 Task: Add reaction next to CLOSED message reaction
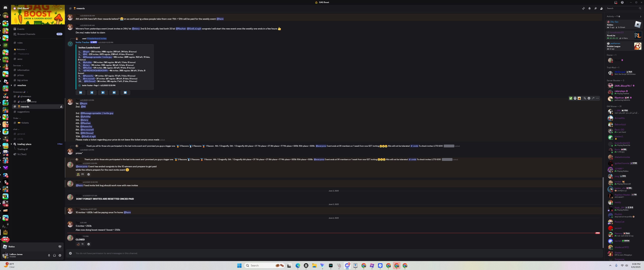point(89,244)
